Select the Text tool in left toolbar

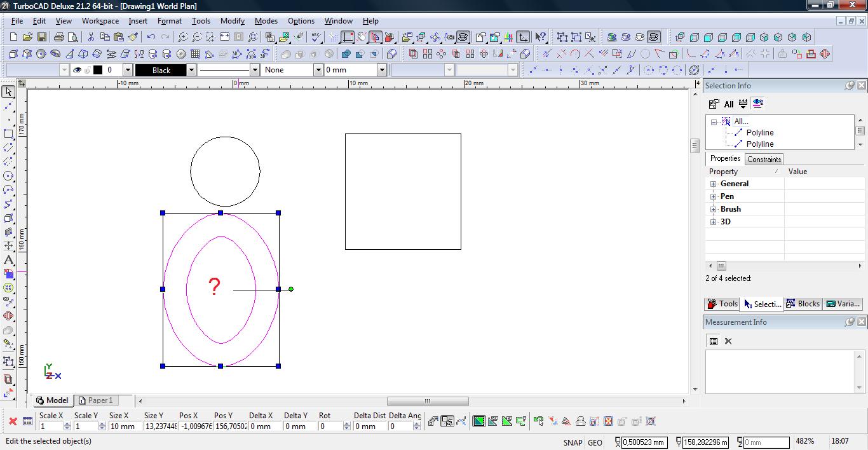tap(8, 259)
